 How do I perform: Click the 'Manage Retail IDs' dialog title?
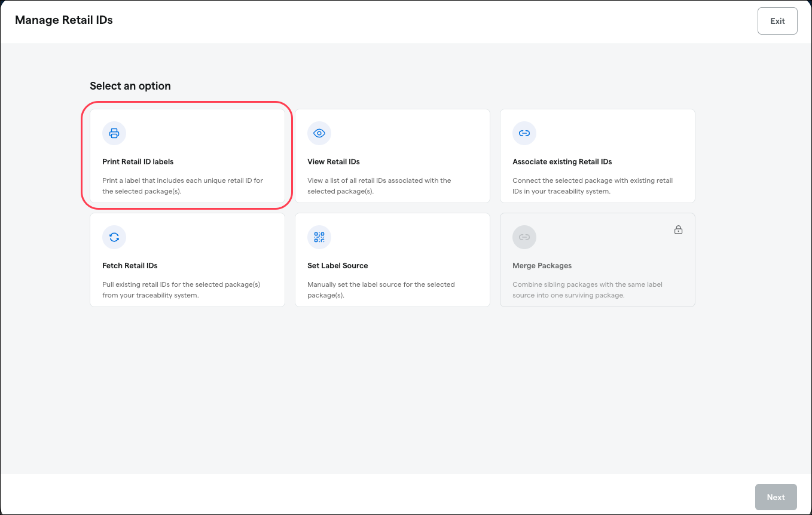[x=64, y=20]
